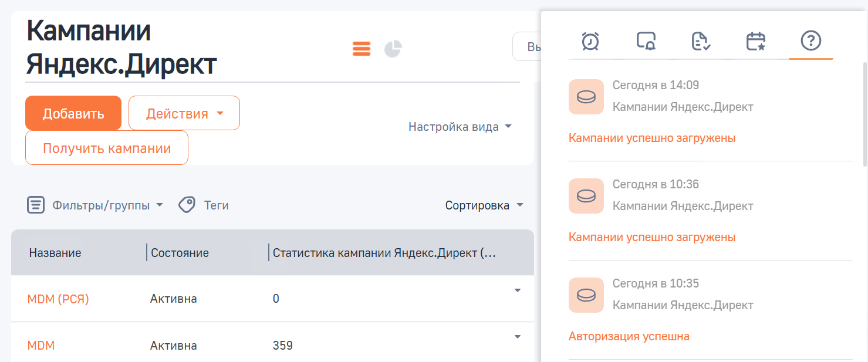Screen dimensions: 868x362
Task: Open the document verification tab icon
Action: pos(700,41)
